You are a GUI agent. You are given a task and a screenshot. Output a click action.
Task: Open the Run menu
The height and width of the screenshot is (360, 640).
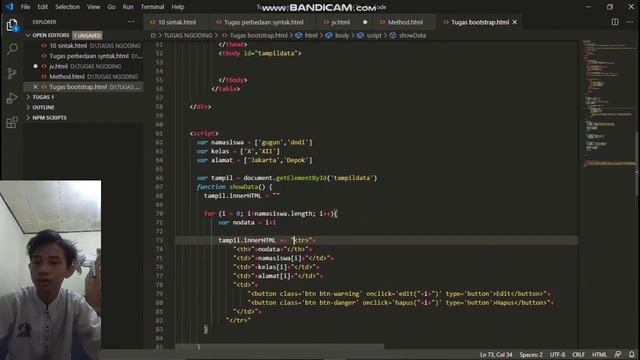(x=128, y=7)
